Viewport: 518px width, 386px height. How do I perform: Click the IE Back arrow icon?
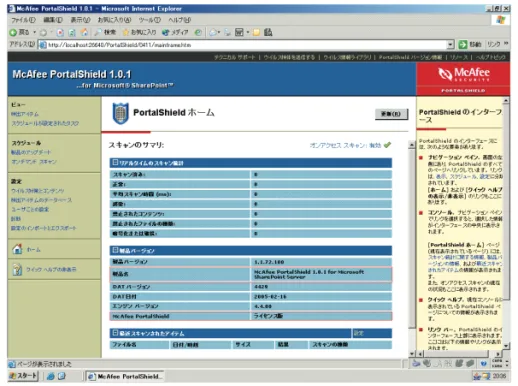[13, 32]
